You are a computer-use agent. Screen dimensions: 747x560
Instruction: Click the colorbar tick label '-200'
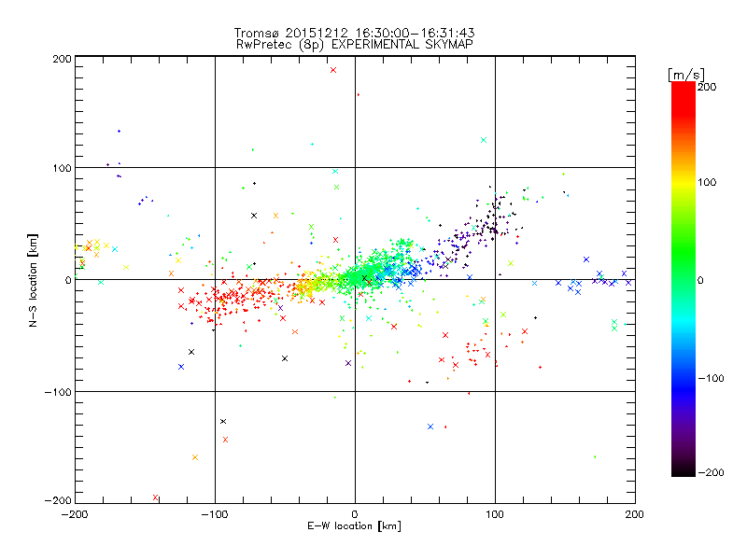tap(711, 472)
